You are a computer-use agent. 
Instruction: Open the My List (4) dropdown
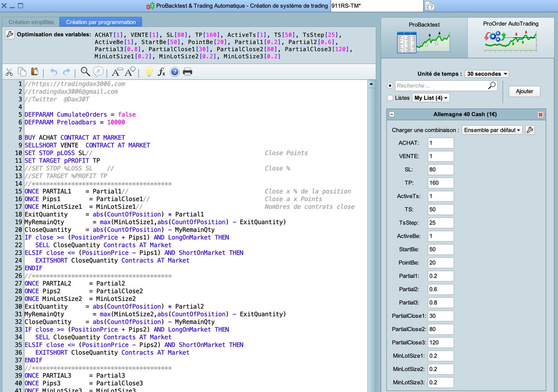(x=431, y=98)
